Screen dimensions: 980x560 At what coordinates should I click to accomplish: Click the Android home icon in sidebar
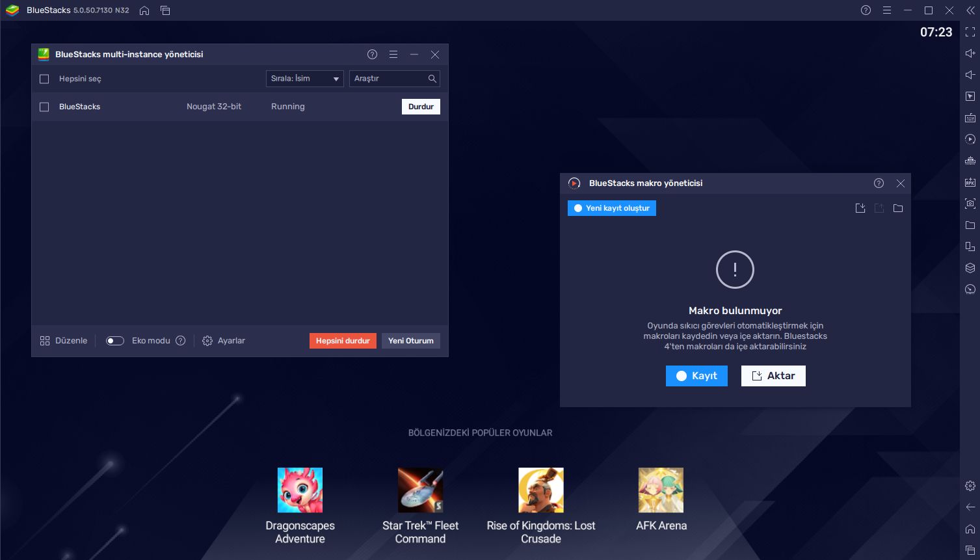coord(970,529)
